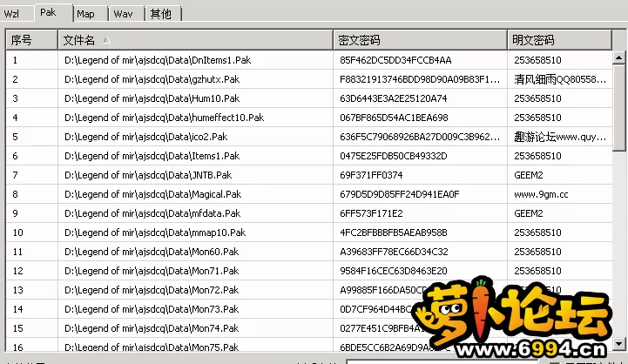Select the mmap10.Pak file name
This screenshot has height=364, width=628.
click(155, 233)
